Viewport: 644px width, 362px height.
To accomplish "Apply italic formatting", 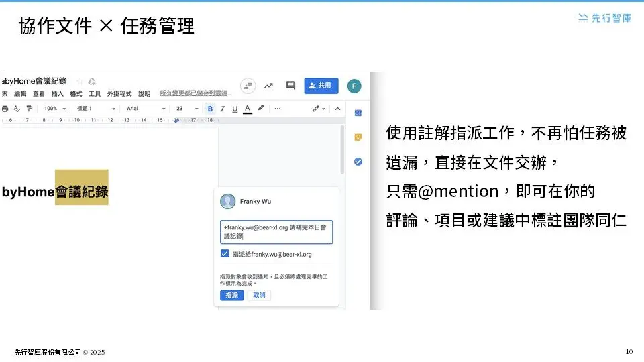I will point(223,109).
